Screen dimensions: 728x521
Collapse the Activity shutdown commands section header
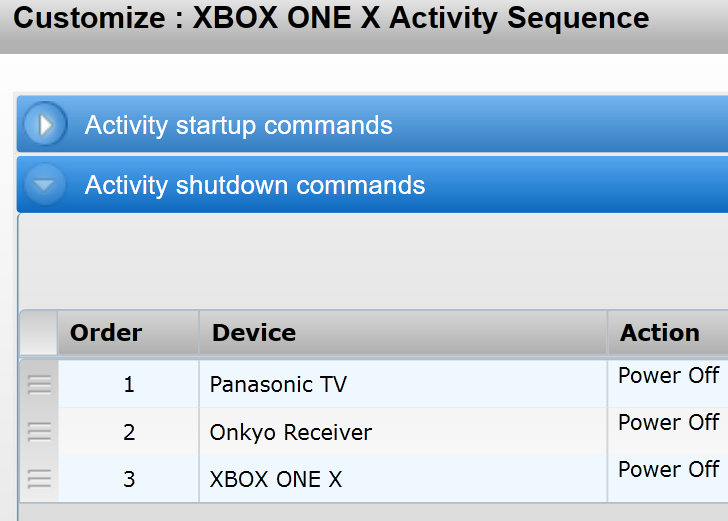coord(372,185)
